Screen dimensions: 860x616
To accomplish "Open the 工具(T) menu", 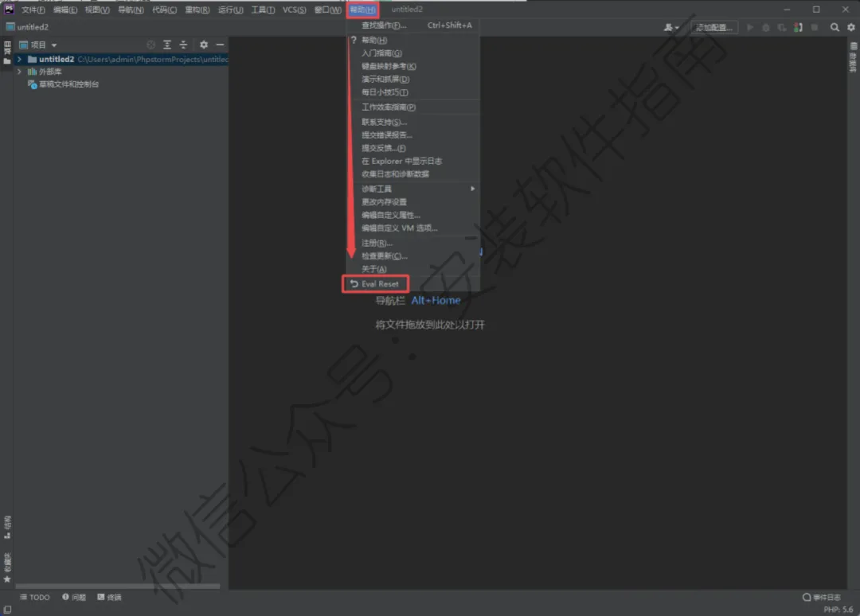I will pyautogui.click(x=263, y=10).
